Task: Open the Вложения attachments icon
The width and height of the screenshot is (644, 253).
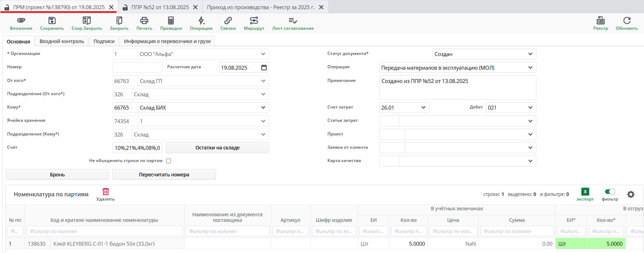Action: 21,21
